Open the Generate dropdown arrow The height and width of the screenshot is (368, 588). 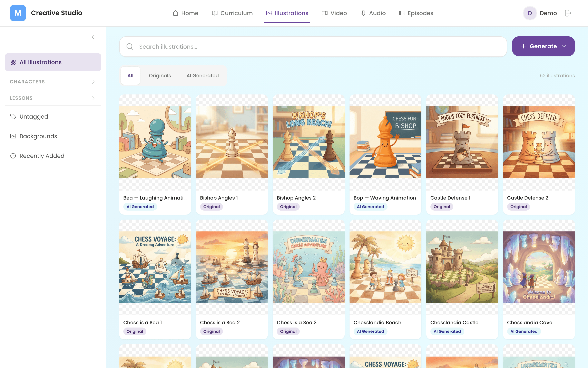point(564,46)
